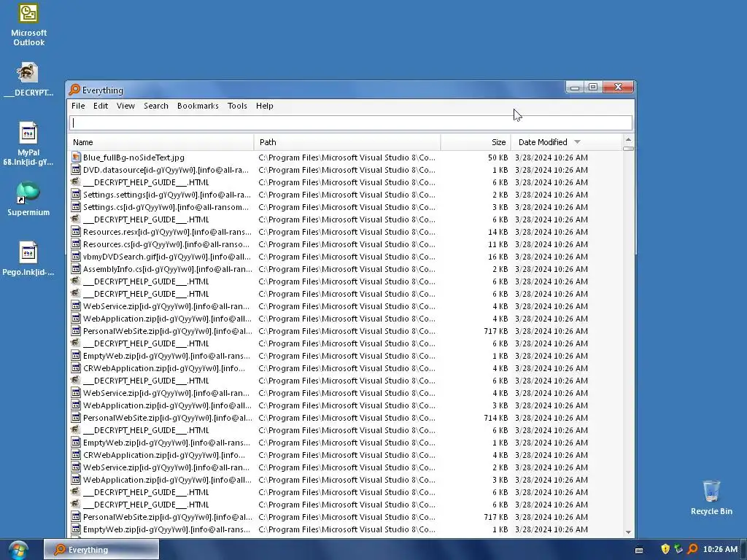Click the file icon of Resources.cs row
The width and height of the screenshot is (747, 560).
pyautogui.click(x=76, y=244)
